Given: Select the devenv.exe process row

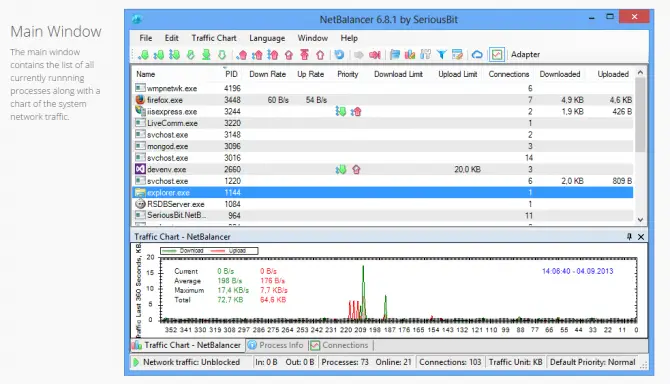Looking at the screenshot, I should (383, 170).
